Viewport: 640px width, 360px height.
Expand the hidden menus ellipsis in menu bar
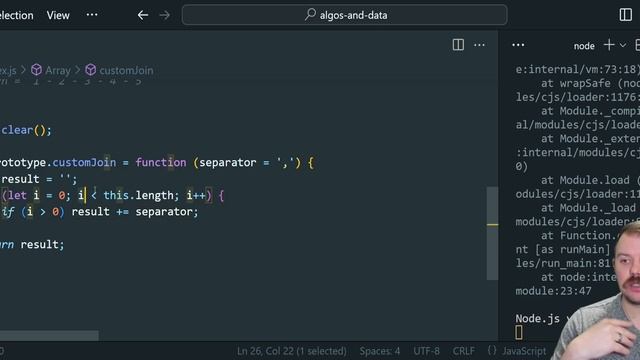92,15
